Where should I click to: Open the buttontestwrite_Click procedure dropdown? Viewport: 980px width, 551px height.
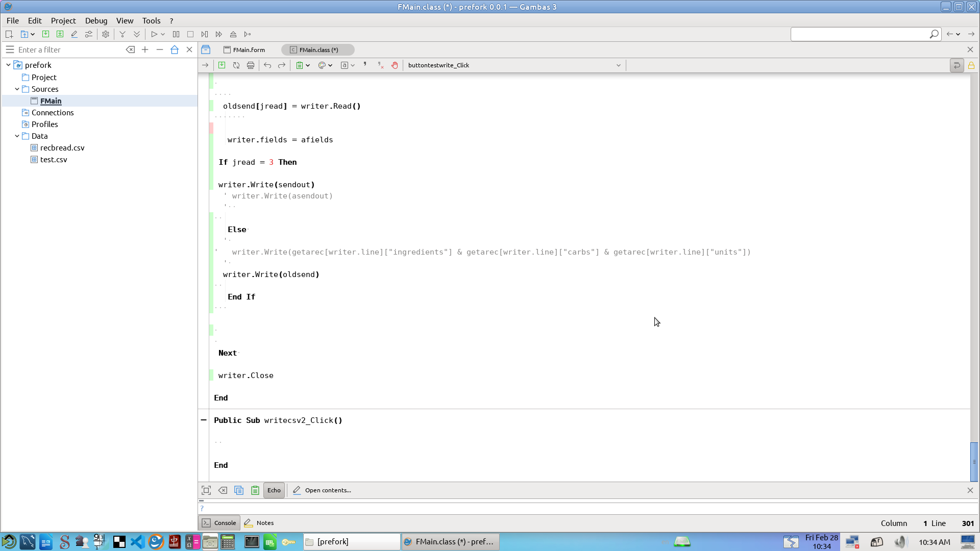[618, 65]
